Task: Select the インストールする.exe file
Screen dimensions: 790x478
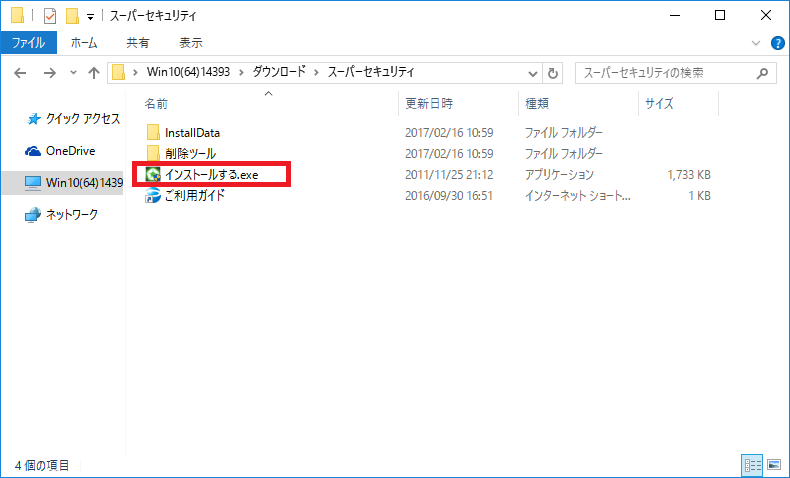Action: (x=212, y=175)
